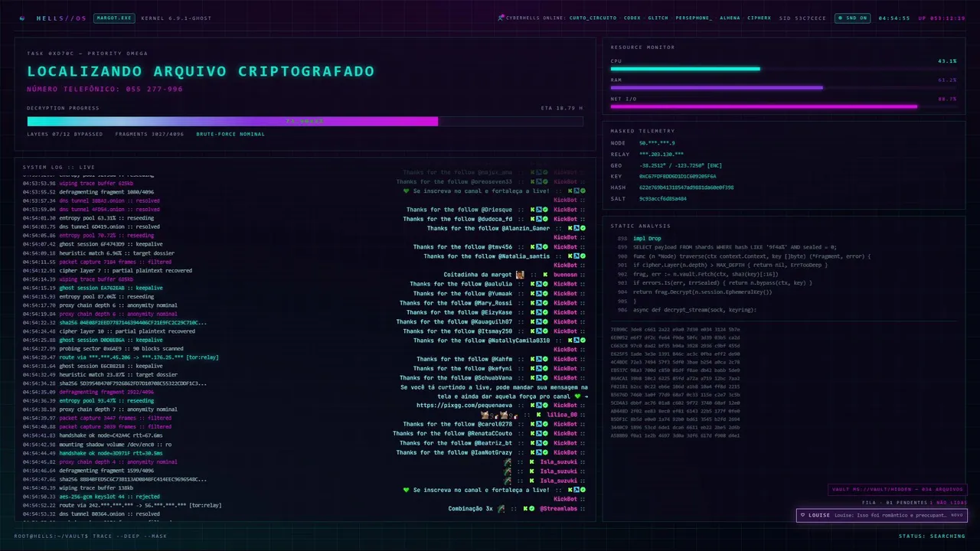Click the 'async def decrypt_stream' code line
Screen dimensions: 980x551
tap(694, 310)
